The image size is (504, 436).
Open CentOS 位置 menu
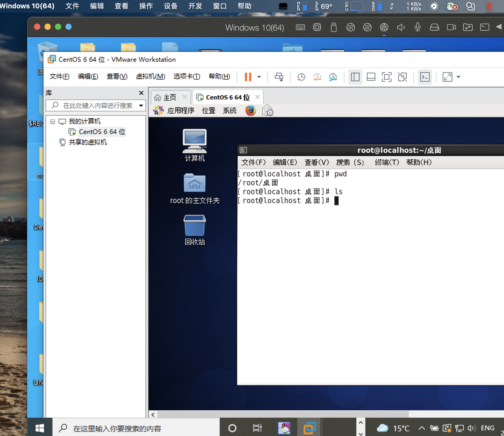[x=208, y=110]
